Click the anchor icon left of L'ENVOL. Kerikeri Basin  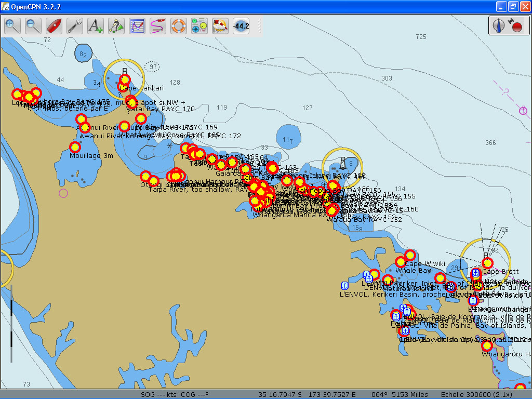(x=345, y=286)
